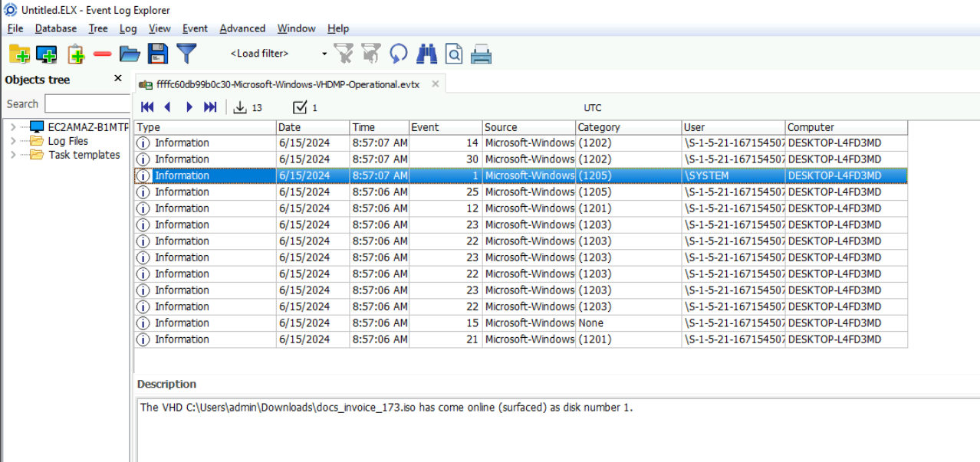Open the filter funnel tool
The width and height of the screenshot is (980, 462).
(186, 54)
